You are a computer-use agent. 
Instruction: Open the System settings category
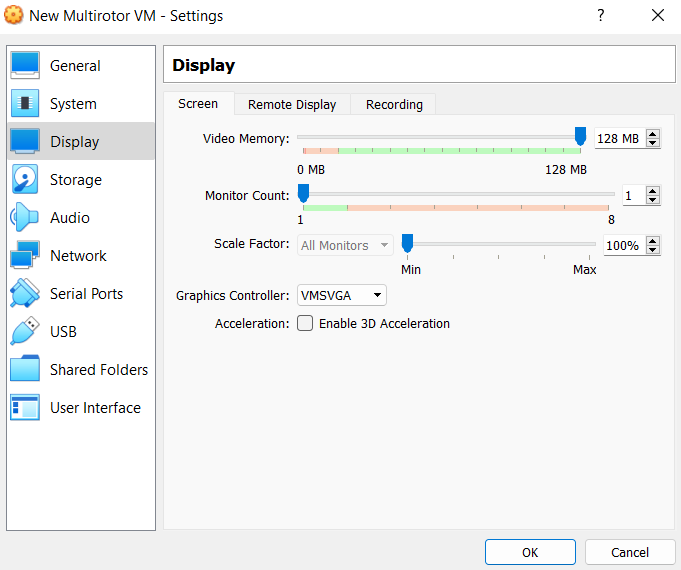pyautogui.click(x=81, y=103)
